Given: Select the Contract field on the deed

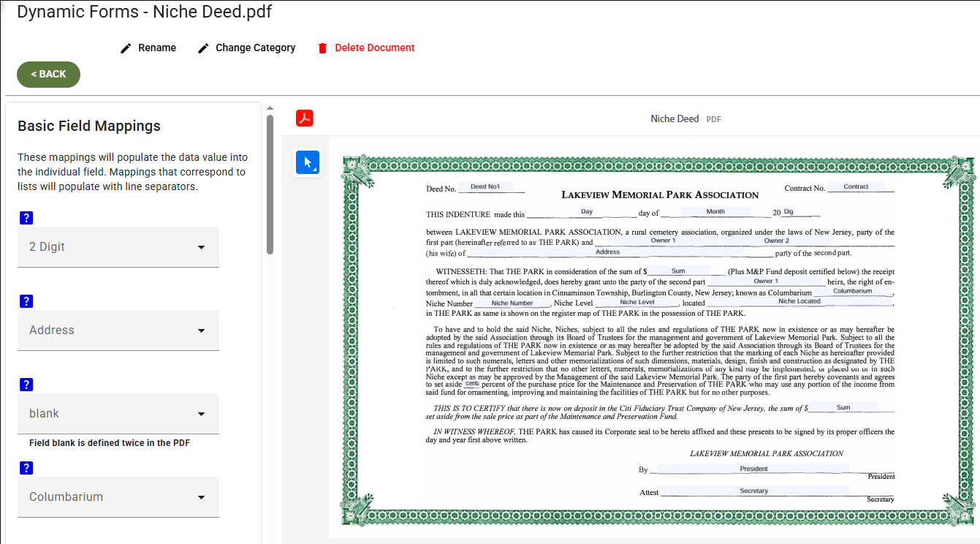Looking at the screenshot, I should [x=855, y=186].
